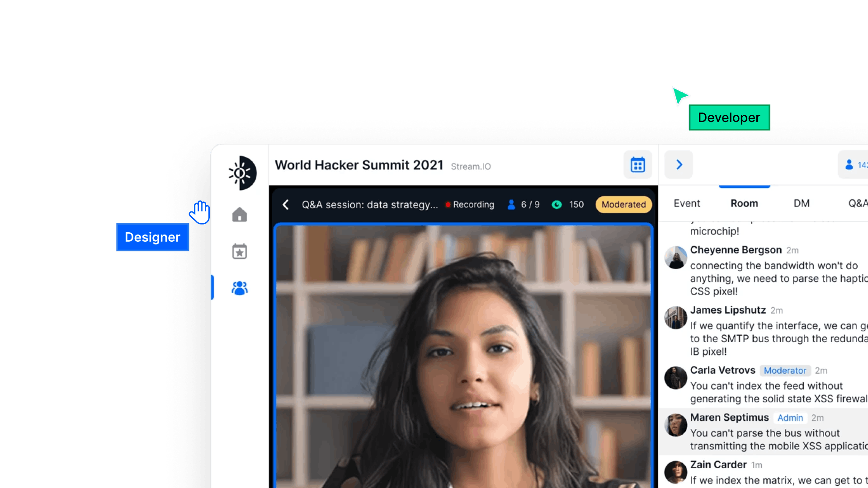
Task: Open the expand panel chevron icon
Action: pyautogui.click(x=679, y=164)
